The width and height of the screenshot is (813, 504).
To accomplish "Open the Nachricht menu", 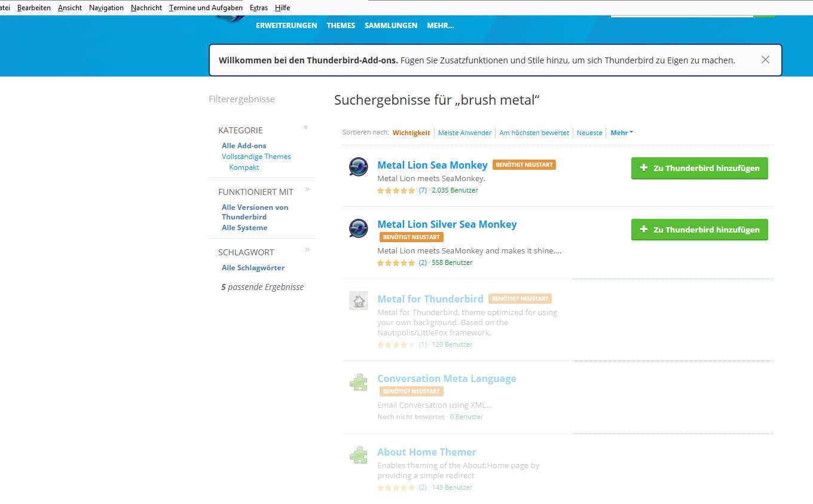I will click(146, 8).
